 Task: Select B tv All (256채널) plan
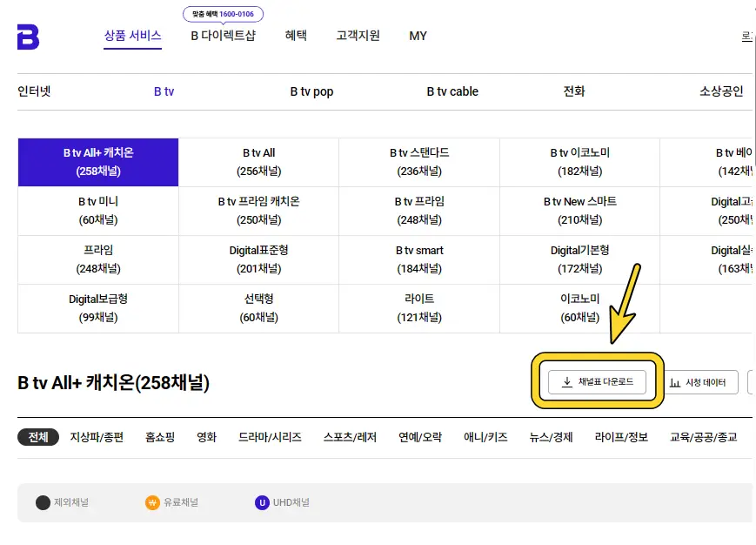pos(259,162)
